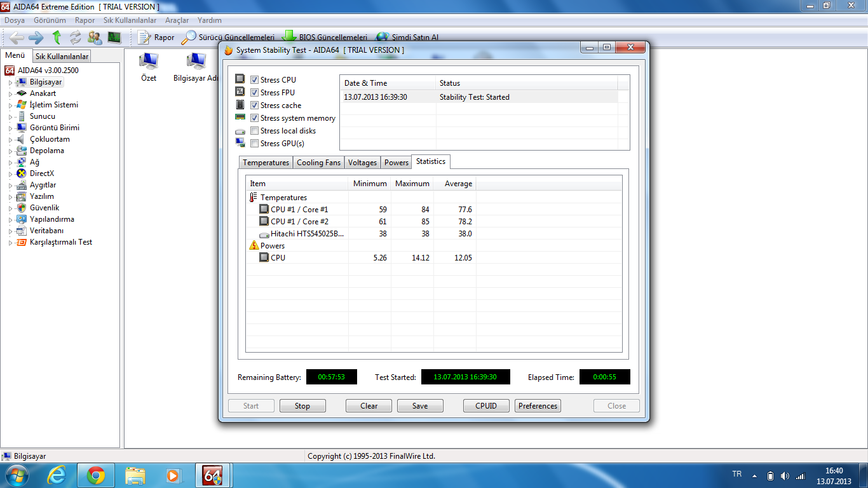Click the Refresh toolbar icon
This screenshot has height=488, width=868.
76,37
